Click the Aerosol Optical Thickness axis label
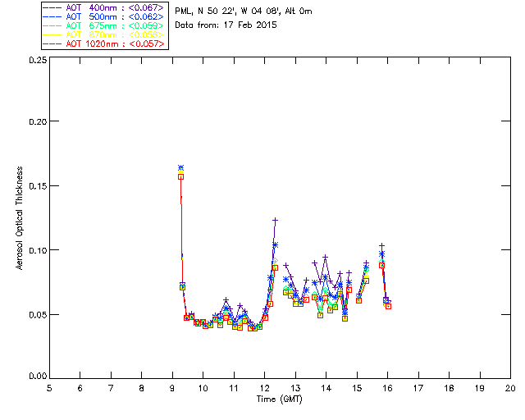Screen dimensions: 525x420 click(20, 218)
